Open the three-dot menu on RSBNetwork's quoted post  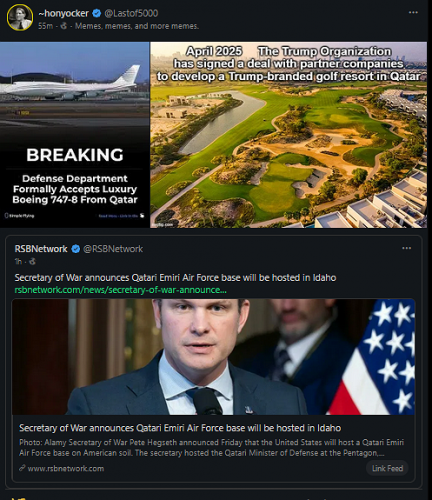tap(406, 248)
